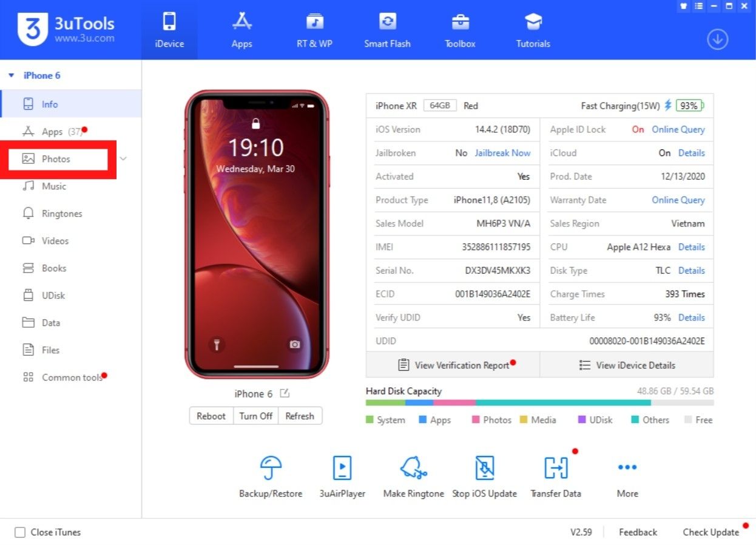The width and height of the screenshot is (756, 545).
Task: Edit the iPhone 6 device name
Action: pyautogui.click(x=285, y=394)
